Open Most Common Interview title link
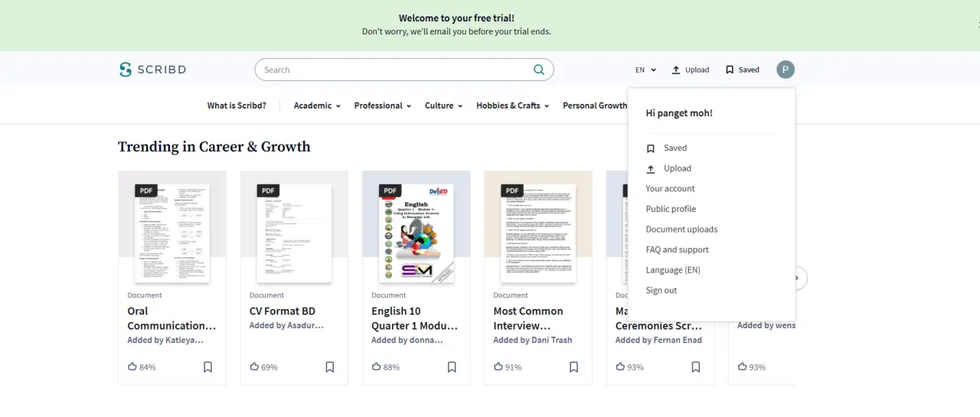This screenshot has height=417, width=980. 528,318
